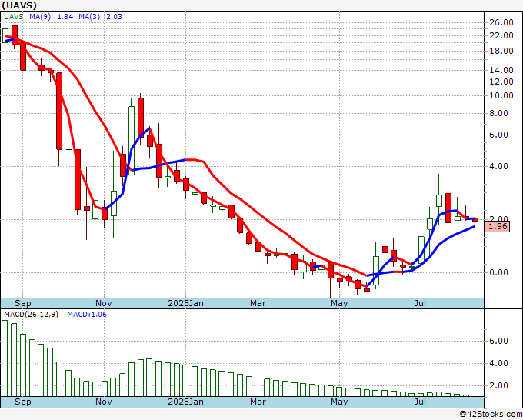Viewport: 523px width, 420px height.
Task: Click the 0.00 price axis label
Action: (498, 272)
